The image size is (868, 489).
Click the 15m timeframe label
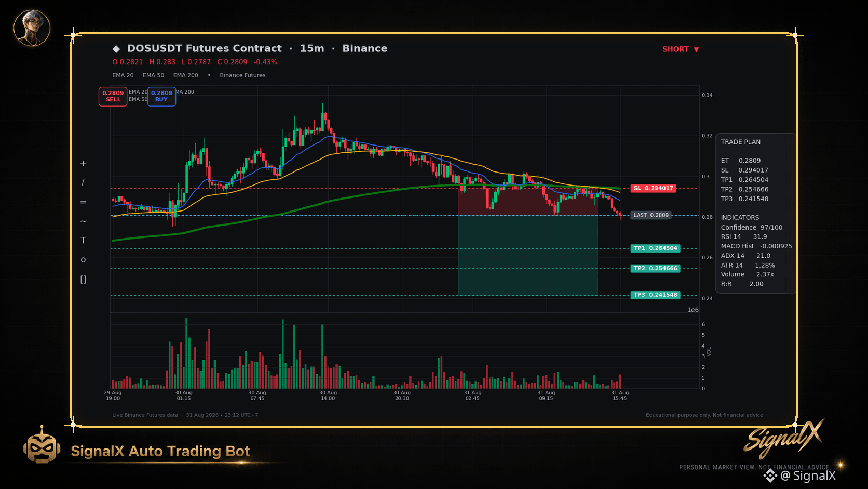point(312,48)
